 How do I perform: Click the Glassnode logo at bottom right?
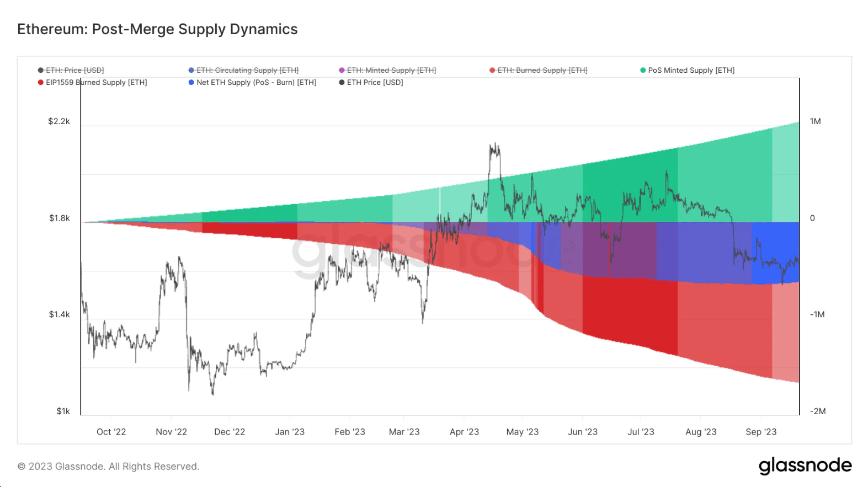(805, 465)
